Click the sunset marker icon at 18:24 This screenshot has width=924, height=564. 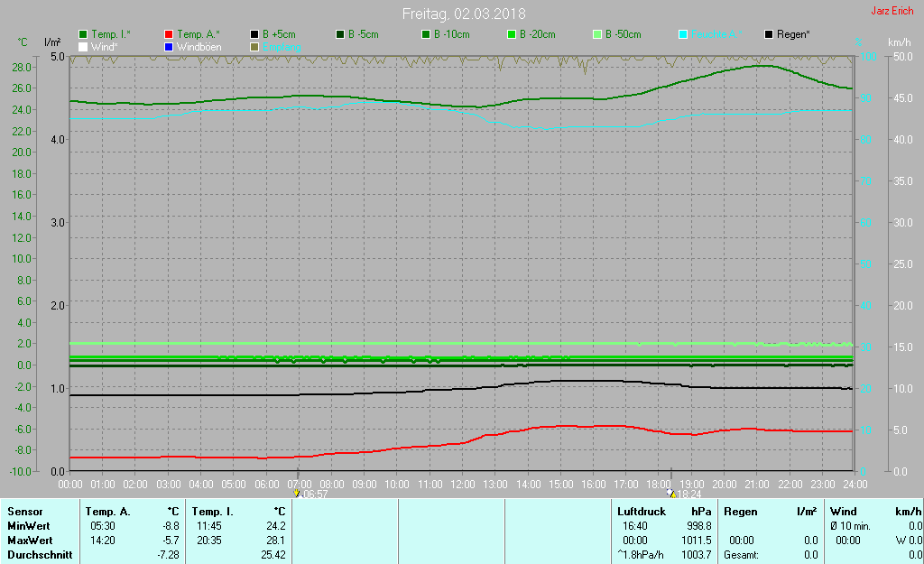[670, 494]
